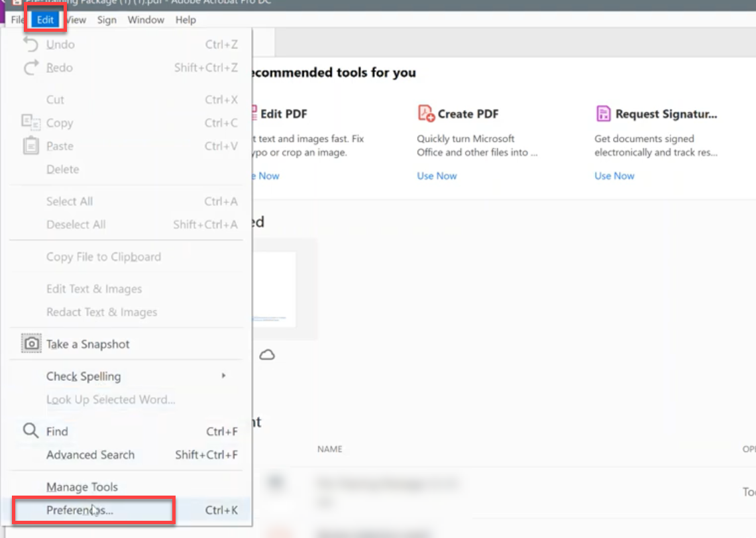756x538 pixels.
Task: Click Use Now under Create PDF
Action: click(x=437, y=176)
